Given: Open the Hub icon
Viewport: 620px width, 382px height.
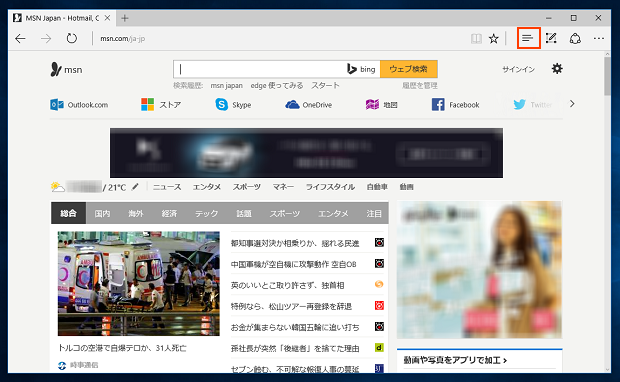Looking at the screenshot, I should (528, 38).
